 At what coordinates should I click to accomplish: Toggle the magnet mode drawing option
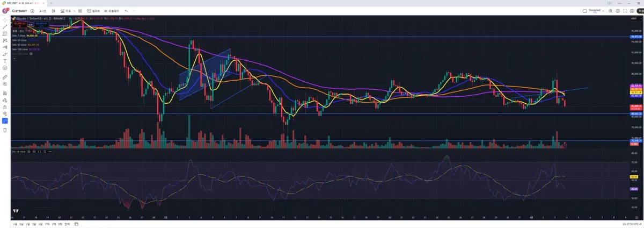click(5, 92)
